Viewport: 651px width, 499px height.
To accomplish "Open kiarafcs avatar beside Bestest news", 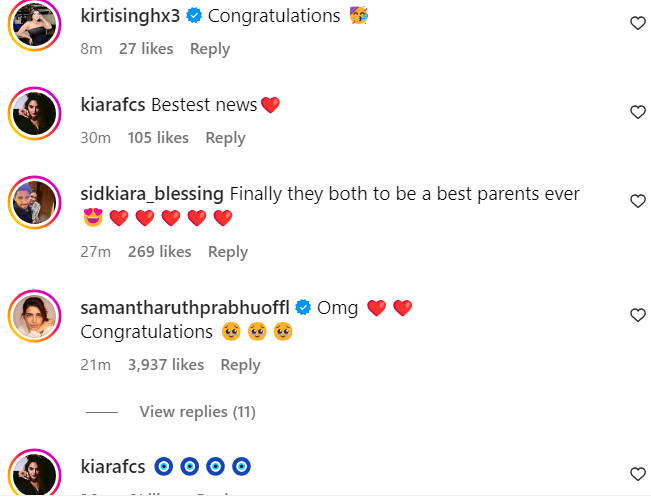I will click(x=31, y=112).
